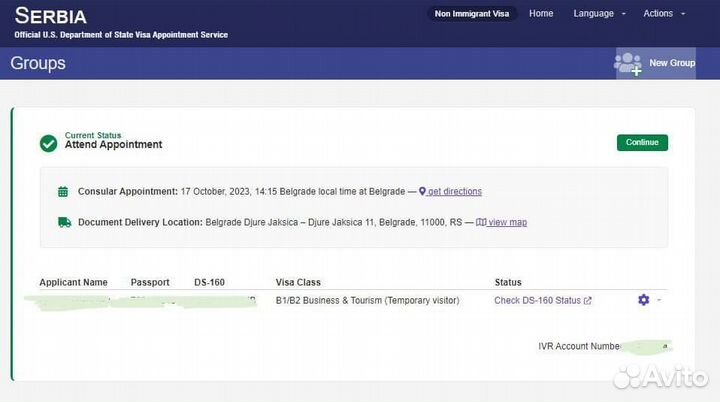
Task: Click the gear icon in the applicant row
Action: click(643, 300)
